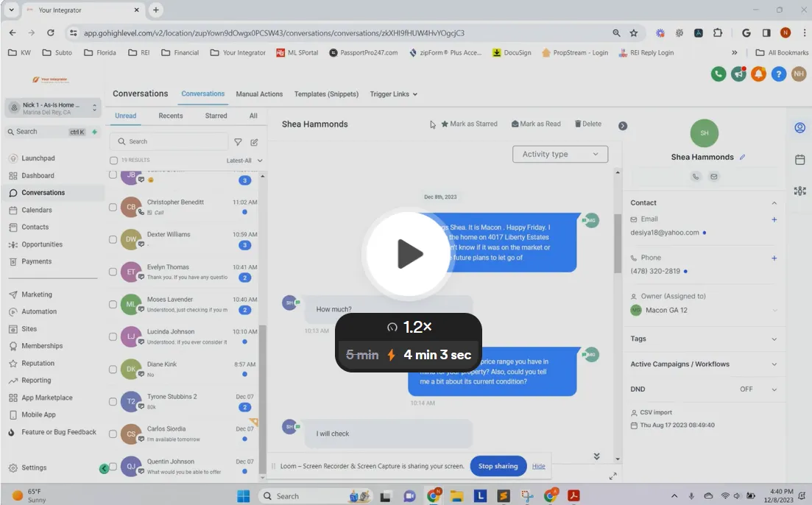Click Mark as Starred
The width and height of the screenshot is (812, 505).
pyautogui.click(x=469, y=124)
